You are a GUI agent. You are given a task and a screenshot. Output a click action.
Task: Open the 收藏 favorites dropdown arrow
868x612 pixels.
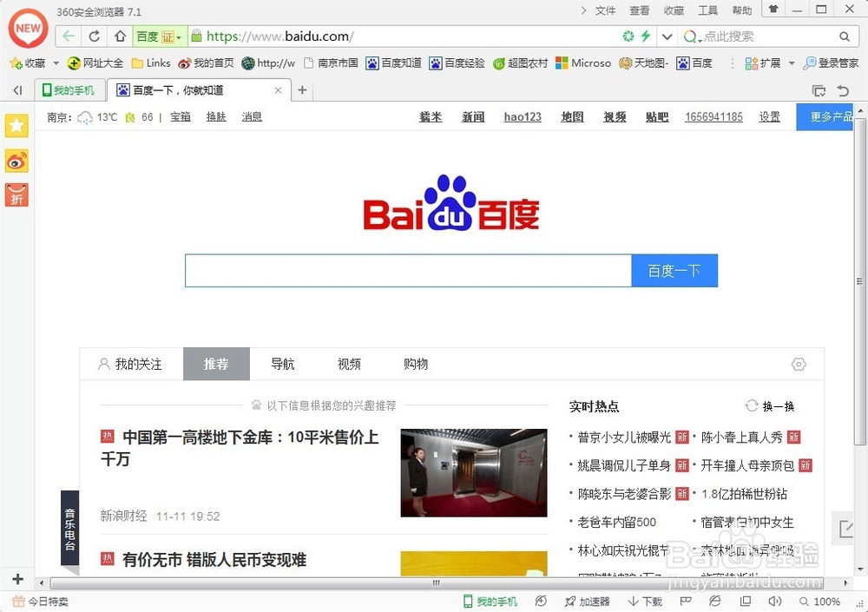pyautogui.click(x=56, y=63)
